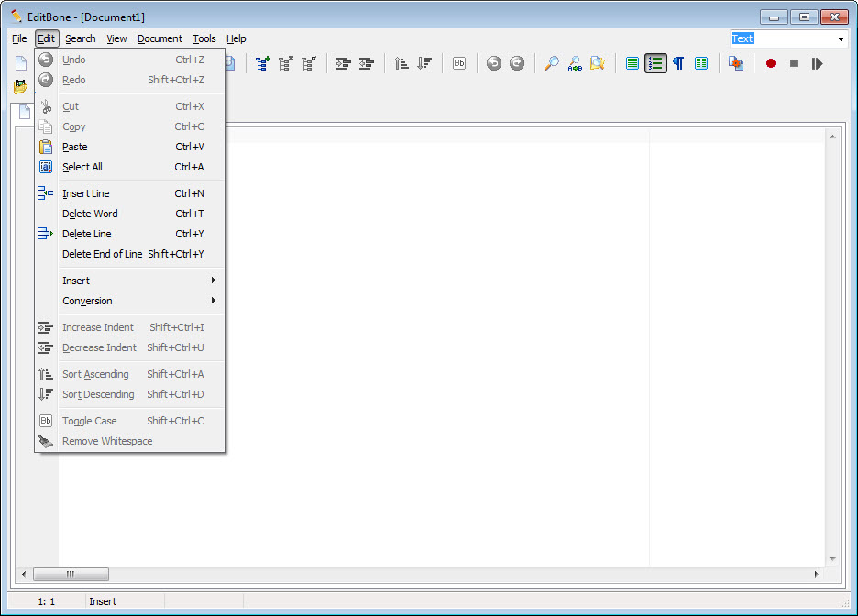Image resolution: width=858 pixels, height=616 pixels.
Task: Click Decrease Indent icon in the toolbar
Action: (x=366, y=63)
